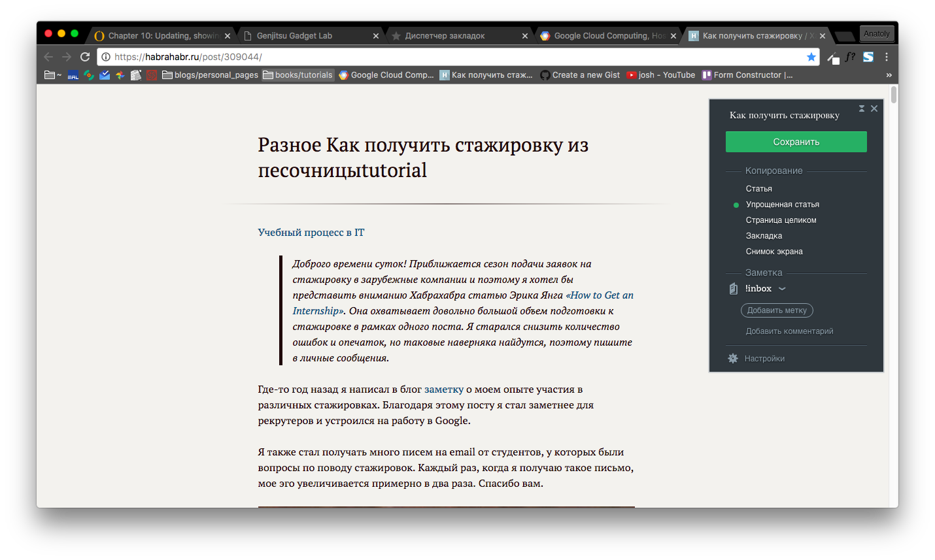Click the page vertical scrollbar thumb
The height and width of the screenshot is (560, 935).
(894, 95)
